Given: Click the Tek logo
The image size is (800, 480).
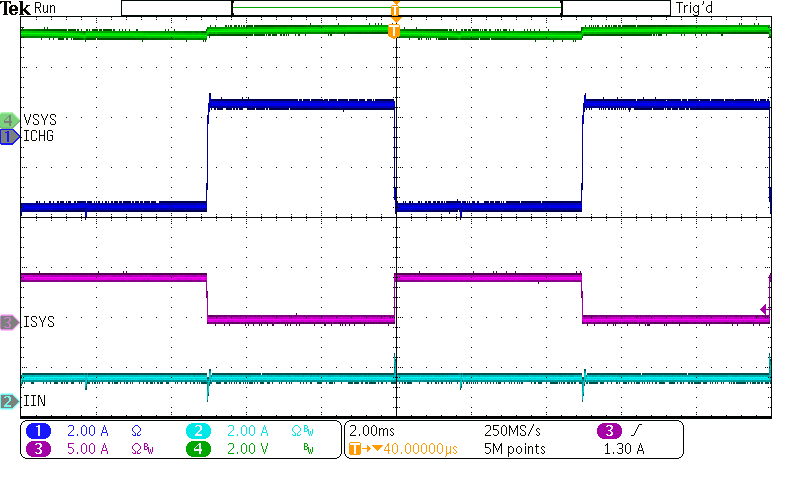Looking at the screenshot, I should tap(16, 8).
